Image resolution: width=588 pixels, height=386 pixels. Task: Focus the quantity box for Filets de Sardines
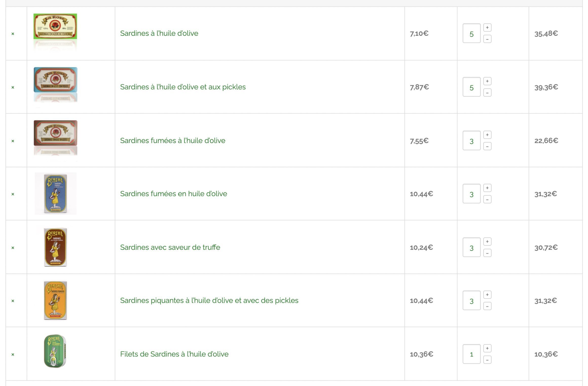coord(471,354)
